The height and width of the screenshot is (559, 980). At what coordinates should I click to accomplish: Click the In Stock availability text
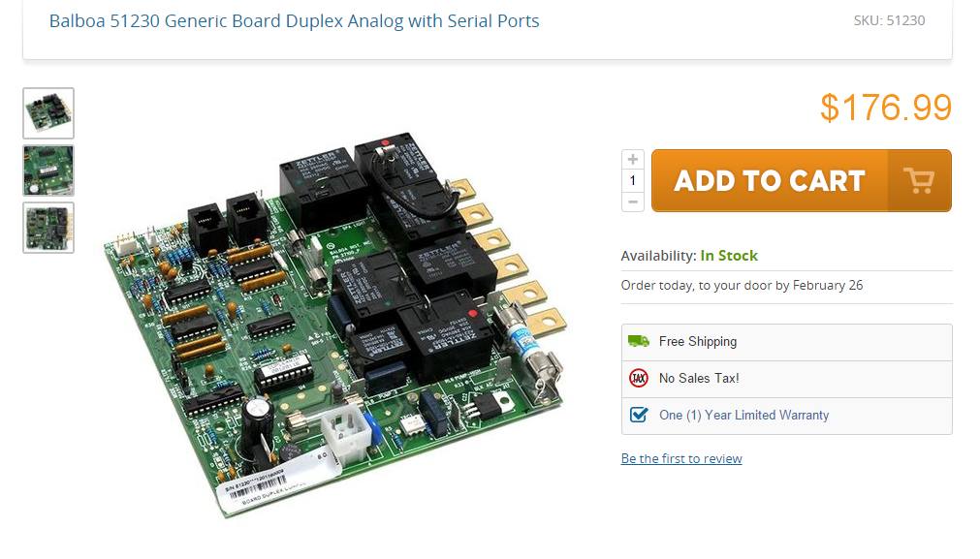pos(729,256)
